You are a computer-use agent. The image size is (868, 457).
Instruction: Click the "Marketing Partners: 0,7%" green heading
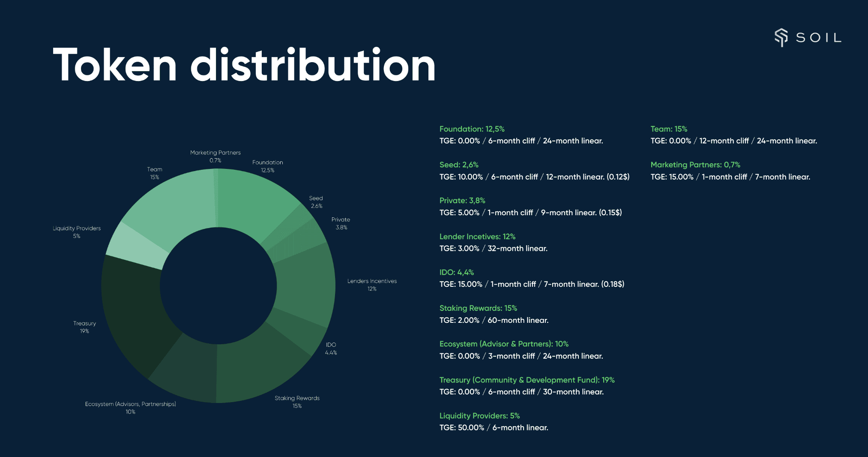pos(695,165)
